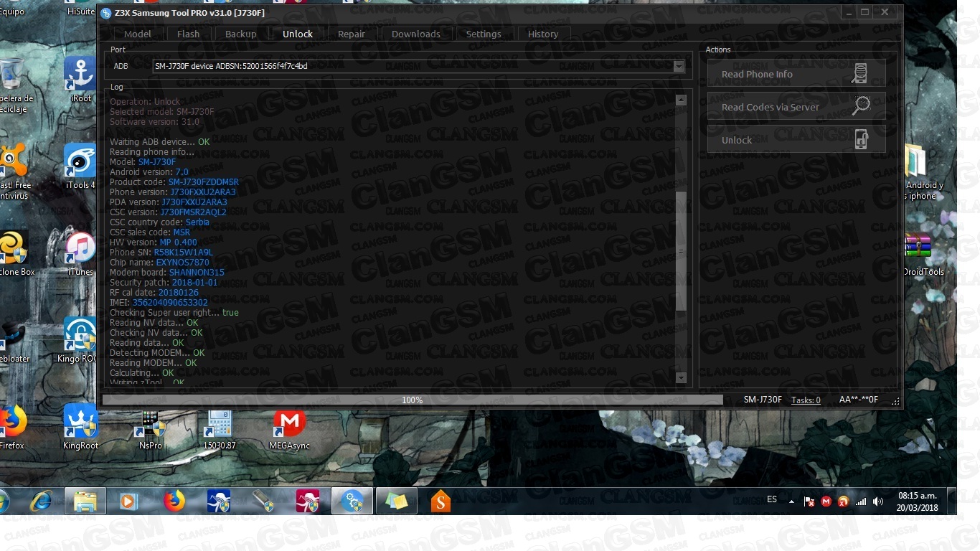This screenshot has height=551, width=980.
Task: Open the Settings tab
Action: point(484,34)
